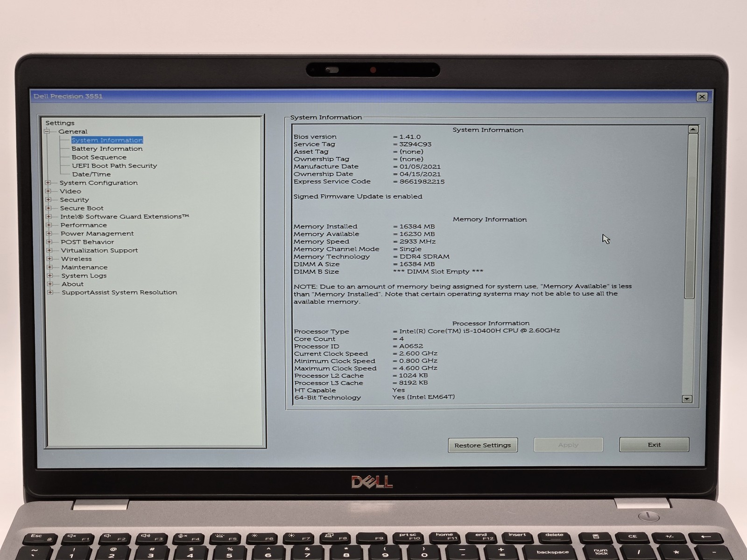Select About category label
This screenshot has height=560, width=747.
(x=73, y=284)
